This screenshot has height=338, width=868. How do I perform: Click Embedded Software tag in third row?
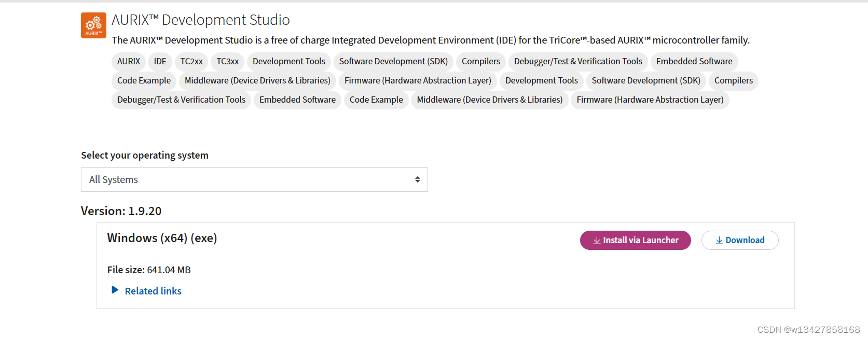[x=297, y=100]
